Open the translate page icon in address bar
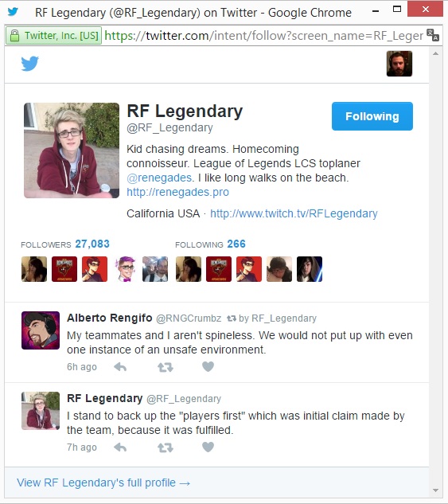 pos(432,35)
